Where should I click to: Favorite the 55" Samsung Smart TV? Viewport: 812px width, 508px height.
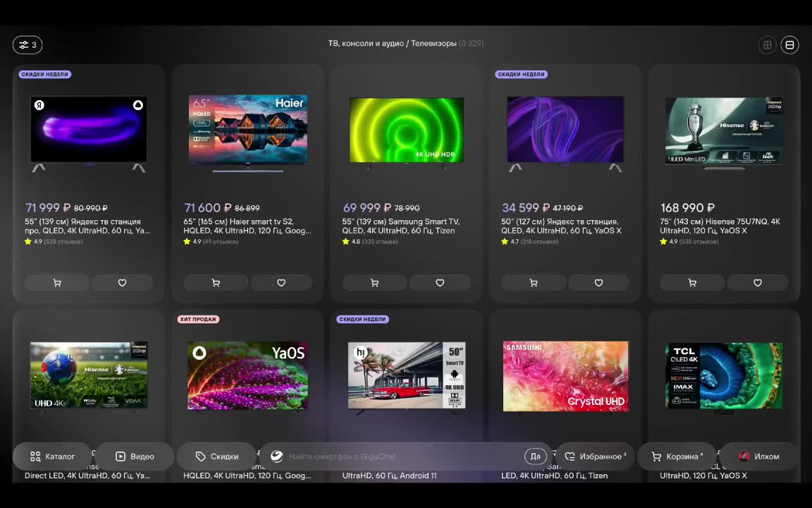point(440,282)
